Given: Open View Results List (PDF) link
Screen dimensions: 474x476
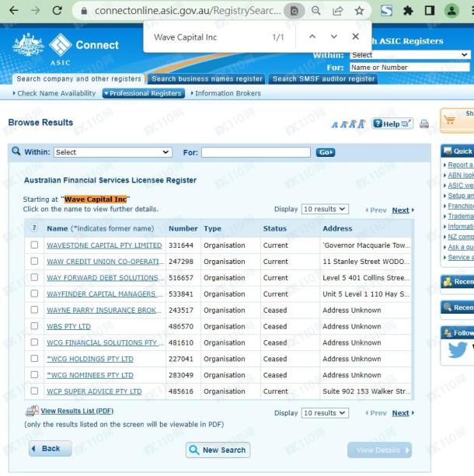Looking at the screenshot, I should pos(77,411).
